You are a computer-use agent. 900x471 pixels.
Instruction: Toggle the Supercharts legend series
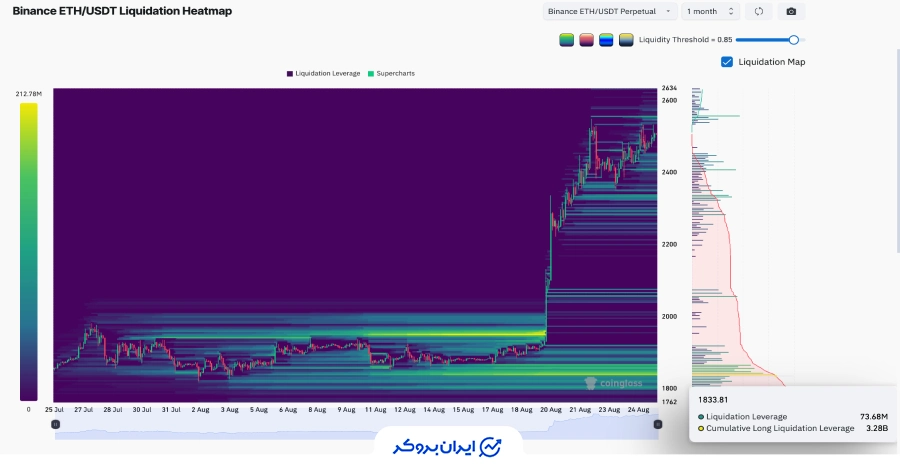pos(391,73)
